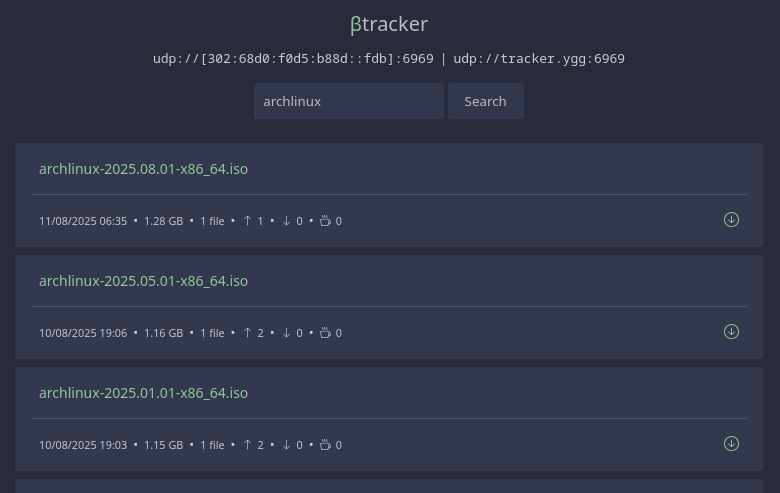Open the archlinux-2025.08.01-x86_64.iso link
The height and width of the screenshot is (493, 780).
[143, 169]
